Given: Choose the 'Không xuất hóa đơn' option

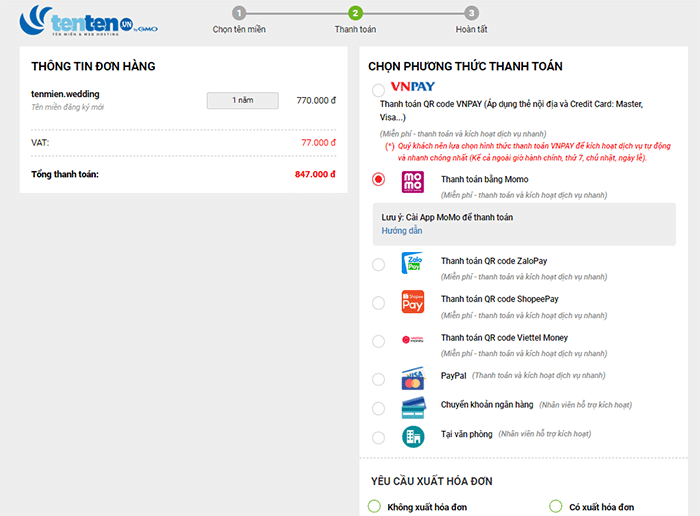Looking at the screenshot, I should click(375, 506).
